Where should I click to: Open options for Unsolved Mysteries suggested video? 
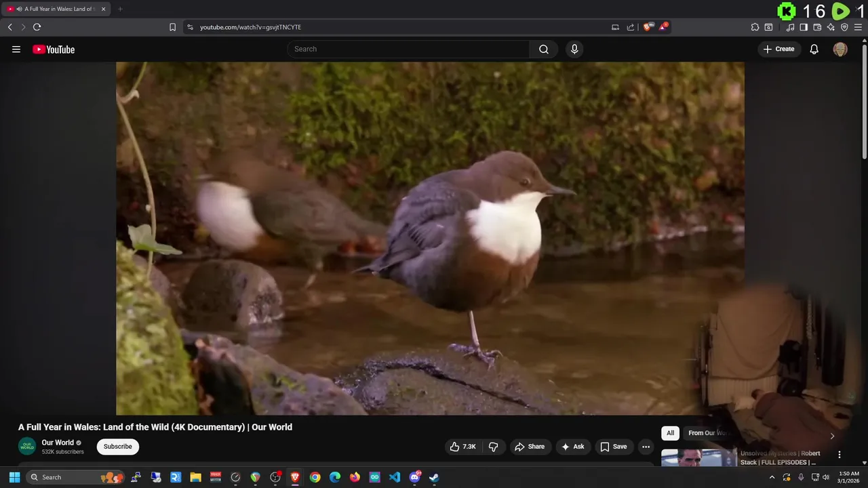click(840, 455)
